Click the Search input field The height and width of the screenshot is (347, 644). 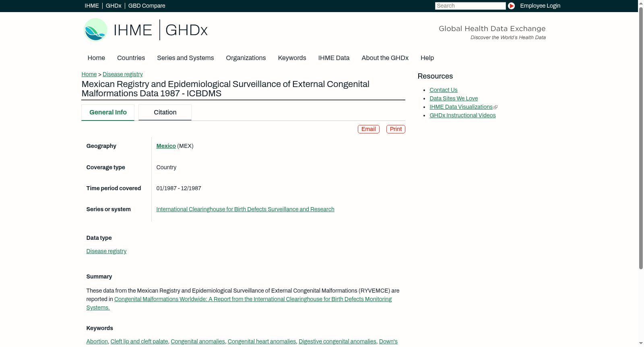pyautogui.click(x=470, y=6)
